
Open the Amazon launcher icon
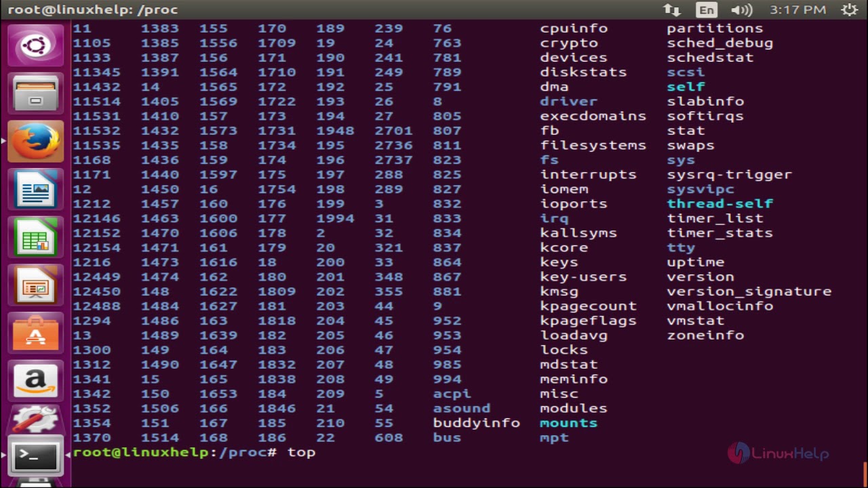(35, 380)
